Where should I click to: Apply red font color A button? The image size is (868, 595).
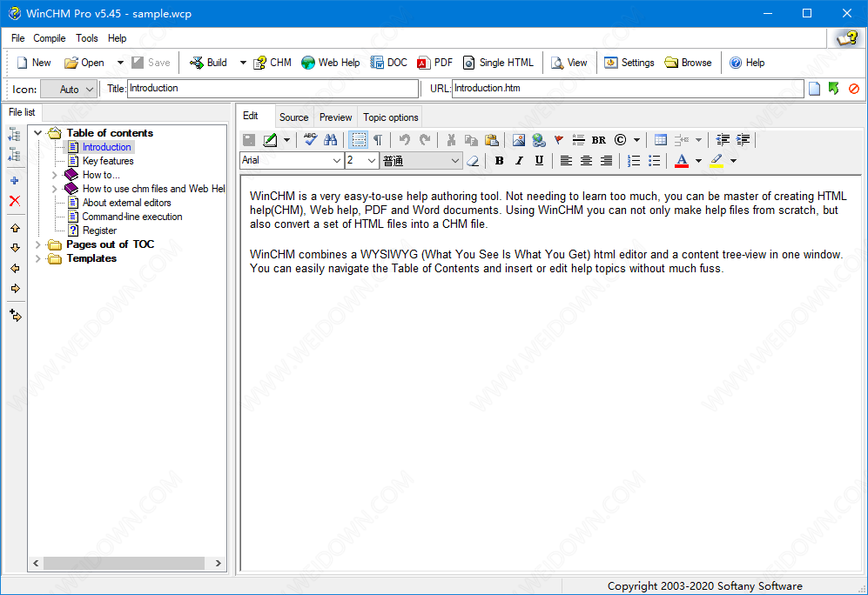682,160
